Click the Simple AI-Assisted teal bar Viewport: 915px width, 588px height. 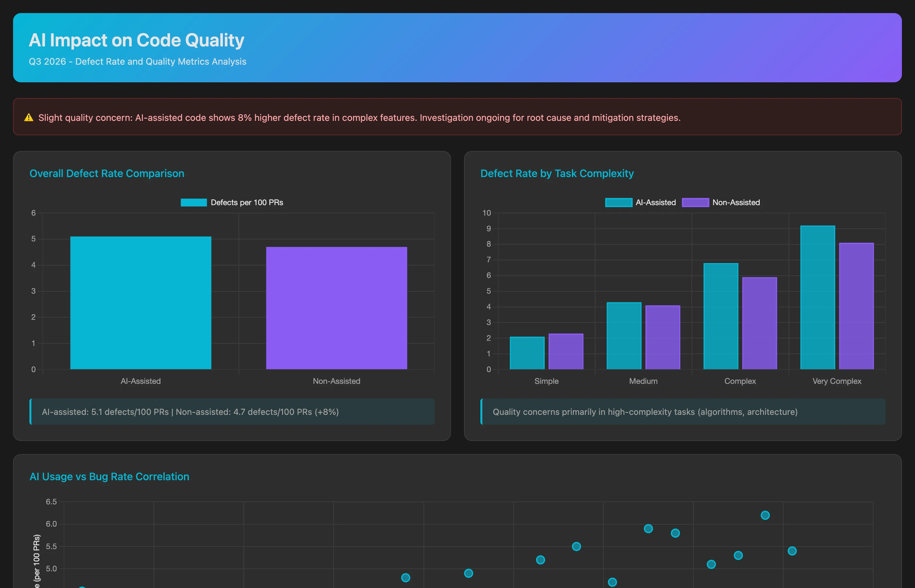pyautogui.click(x=527, y=353)
